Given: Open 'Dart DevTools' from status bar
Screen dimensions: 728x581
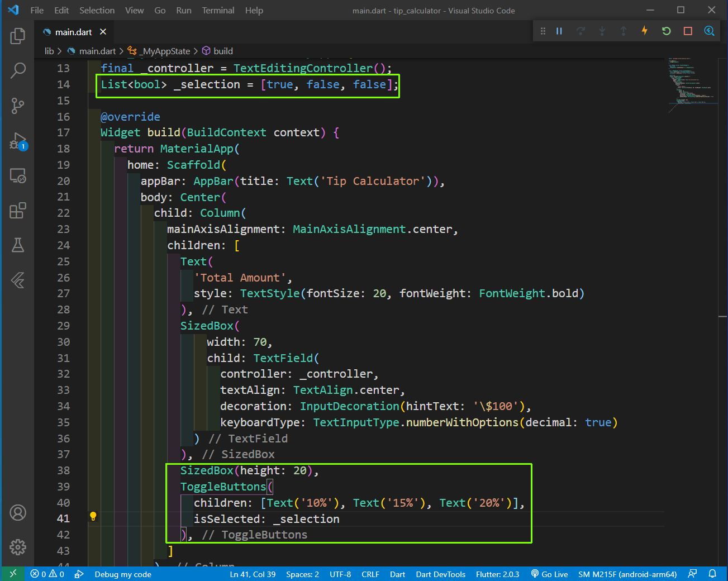Looking at the screenshot, I should pos(440,574).
